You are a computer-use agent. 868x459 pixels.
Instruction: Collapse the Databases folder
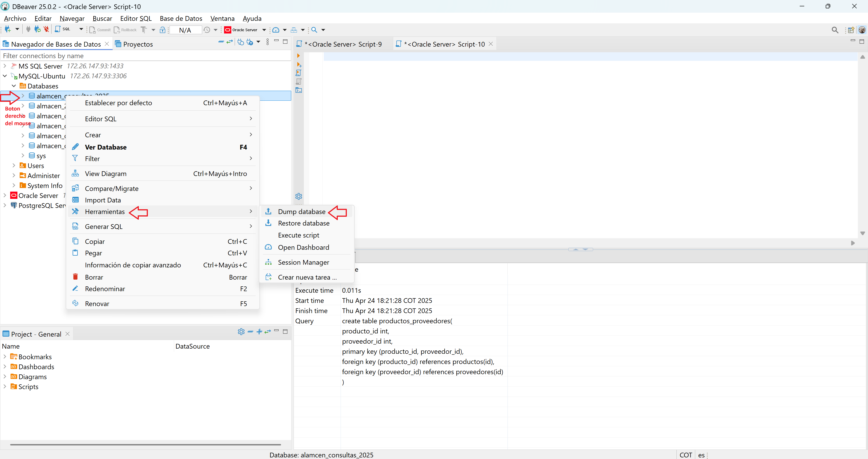pos(14,86)
